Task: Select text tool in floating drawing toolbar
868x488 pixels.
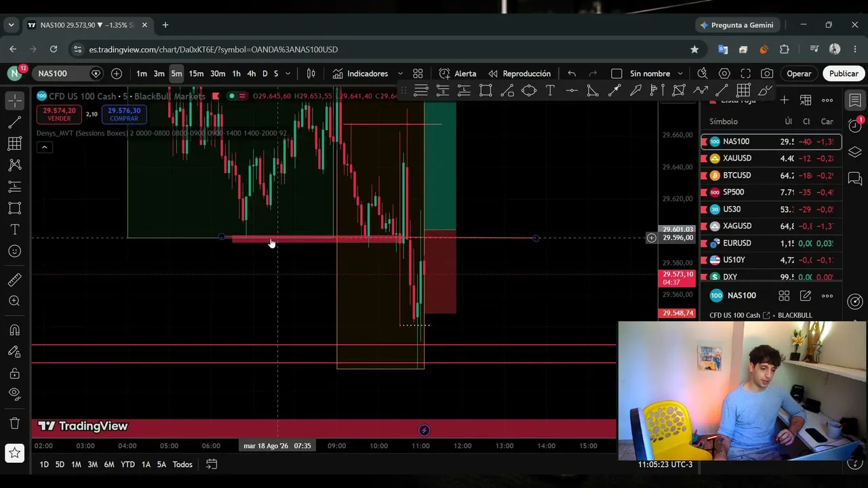Action: 550,90
